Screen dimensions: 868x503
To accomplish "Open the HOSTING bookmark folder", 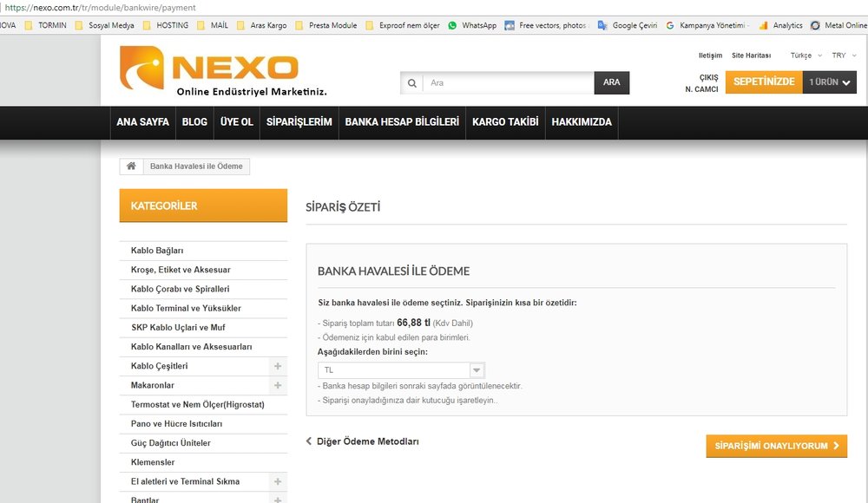I will pos(166,25).
